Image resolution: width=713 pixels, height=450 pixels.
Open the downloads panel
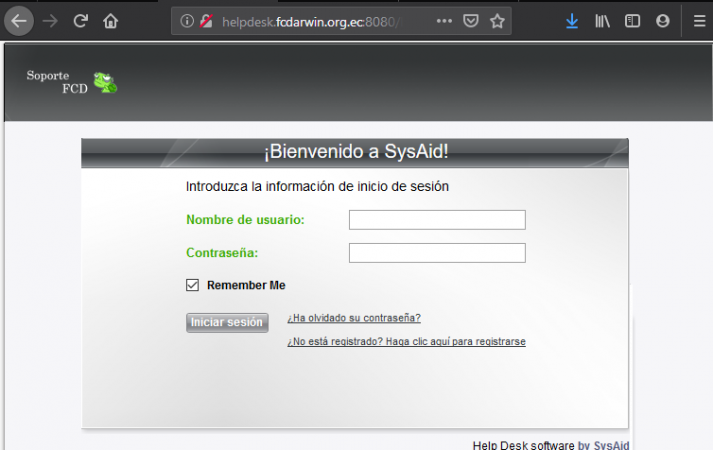pyautogui.click(x=572, y=21)
